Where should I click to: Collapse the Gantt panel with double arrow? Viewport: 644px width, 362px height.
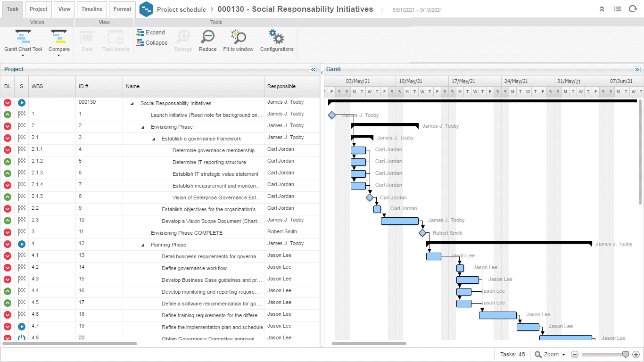coord(637,69)
